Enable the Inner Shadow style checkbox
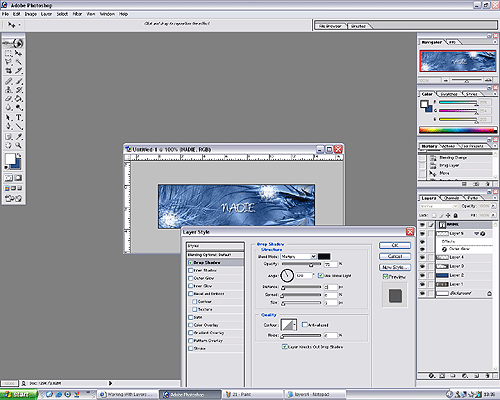Image resolution: width=500 pixels, height=400 pixels. 191,270
